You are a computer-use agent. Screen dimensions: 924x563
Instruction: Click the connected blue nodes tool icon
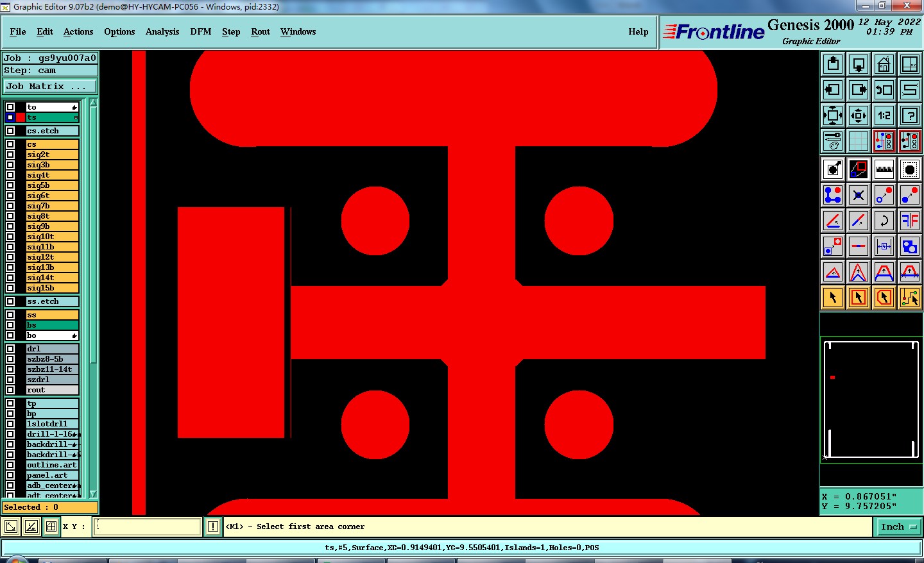coord(833,195)
